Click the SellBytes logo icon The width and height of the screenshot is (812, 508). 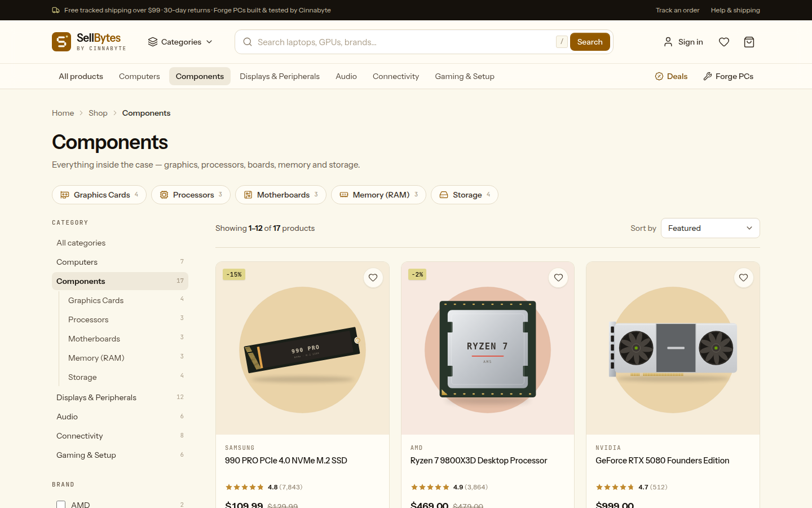(61, 42)
